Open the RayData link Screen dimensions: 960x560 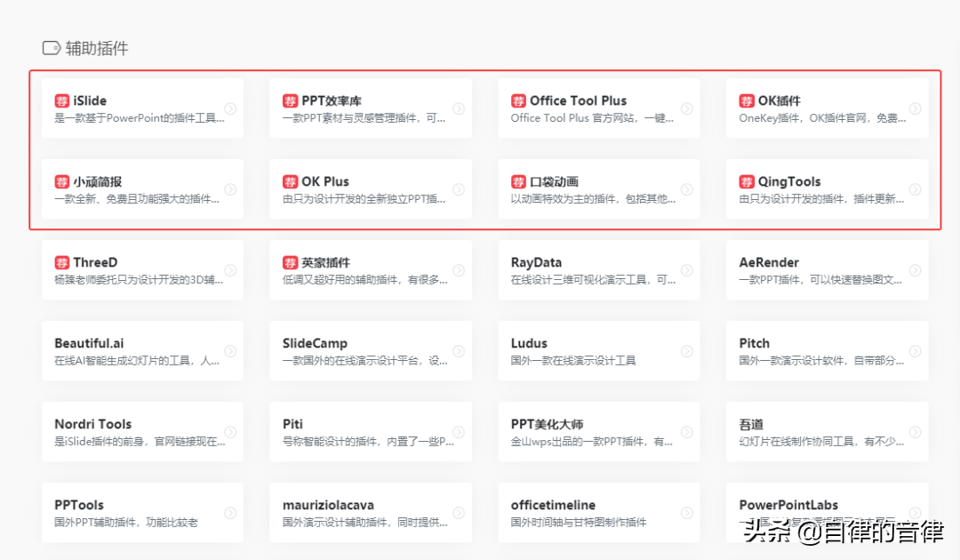[599, 270]
